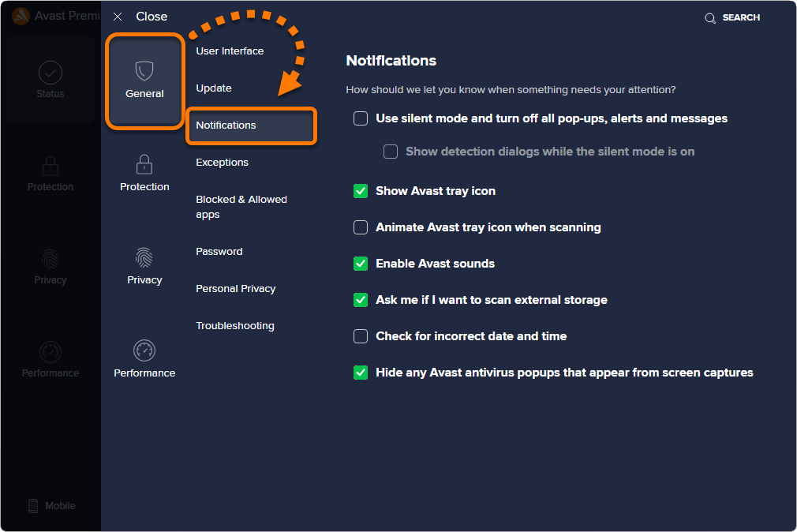Enable silent mode checkbox
This screenshot has height=532, width=797.
click(x=361, y=118)
